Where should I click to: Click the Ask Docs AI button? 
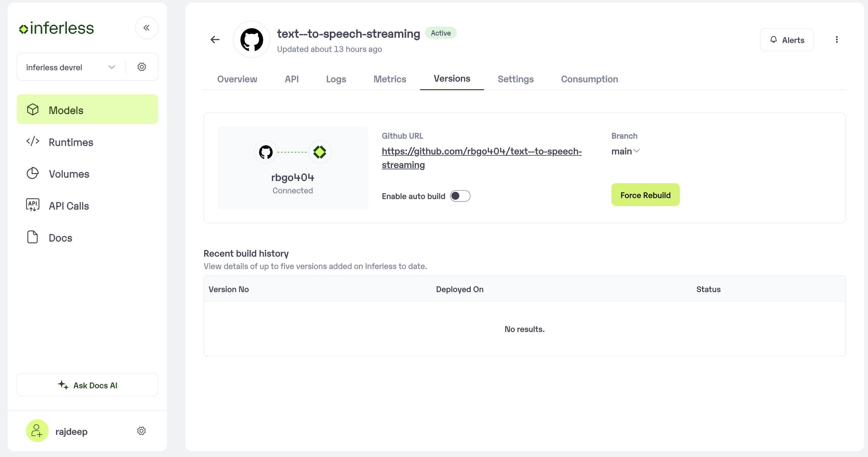87,385
